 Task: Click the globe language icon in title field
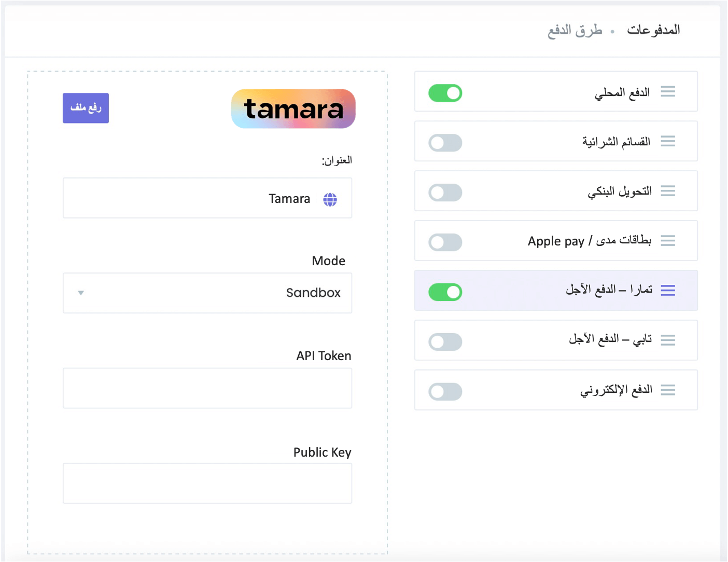(330, 199)
